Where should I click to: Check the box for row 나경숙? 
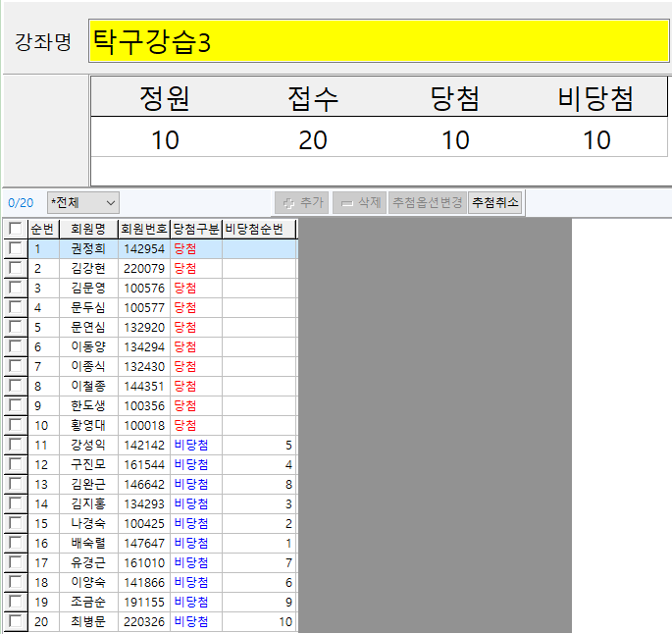click(x=16, y=523)
